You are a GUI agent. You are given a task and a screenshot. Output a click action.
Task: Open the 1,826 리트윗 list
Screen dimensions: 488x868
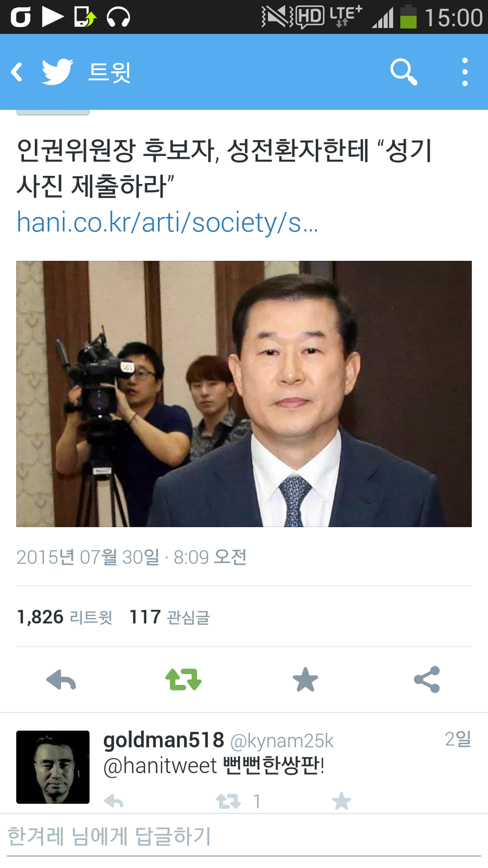[x=64, y=617]
